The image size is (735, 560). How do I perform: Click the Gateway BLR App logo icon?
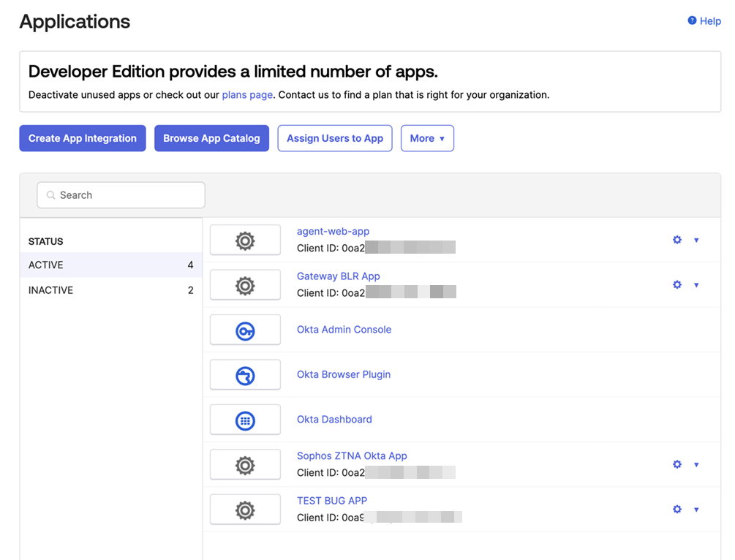pos(245,285)
